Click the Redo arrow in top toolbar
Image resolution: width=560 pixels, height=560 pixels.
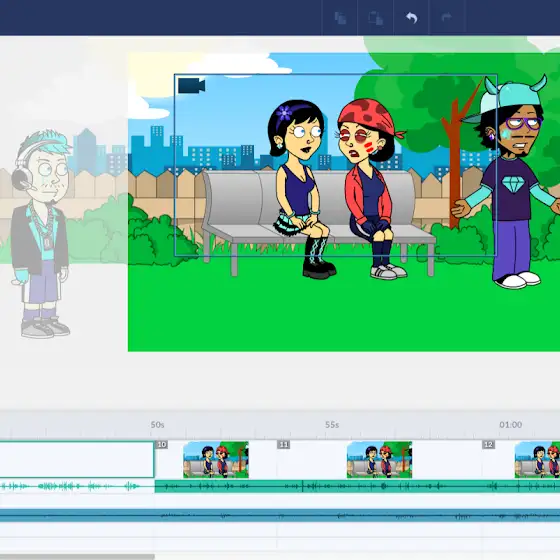(x=447, y=17)
